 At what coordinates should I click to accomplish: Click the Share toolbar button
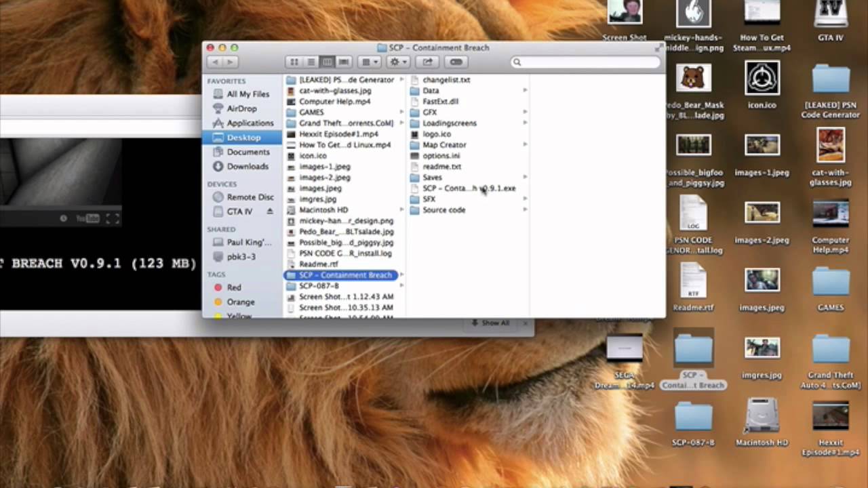pyautogui.click(x=428, y=62)
